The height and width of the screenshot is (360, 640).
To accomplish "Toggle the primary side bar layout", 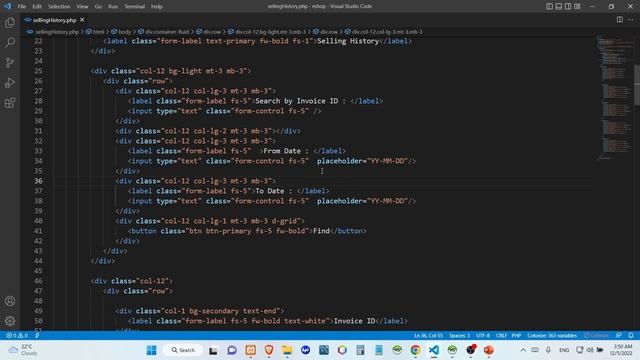I will (549, 6).
